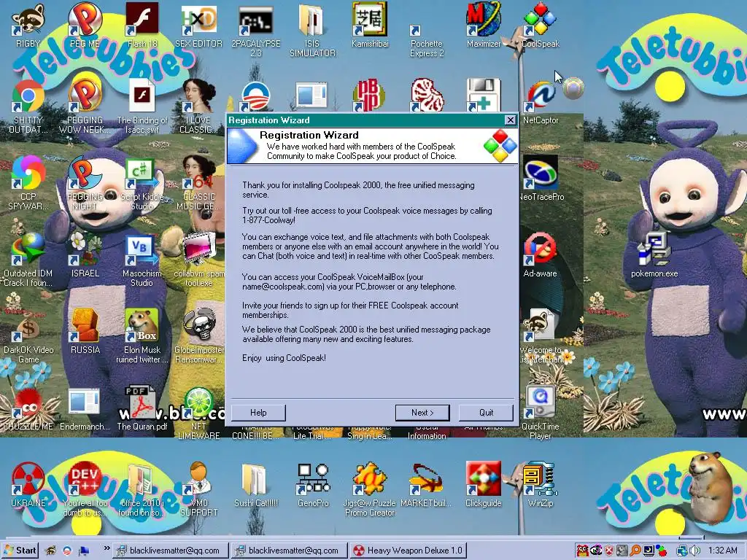Image resolution: width=747 pixels, height=560 pixels.
Task: Close the Registration Wizard window
Action: tap(510, 120)
